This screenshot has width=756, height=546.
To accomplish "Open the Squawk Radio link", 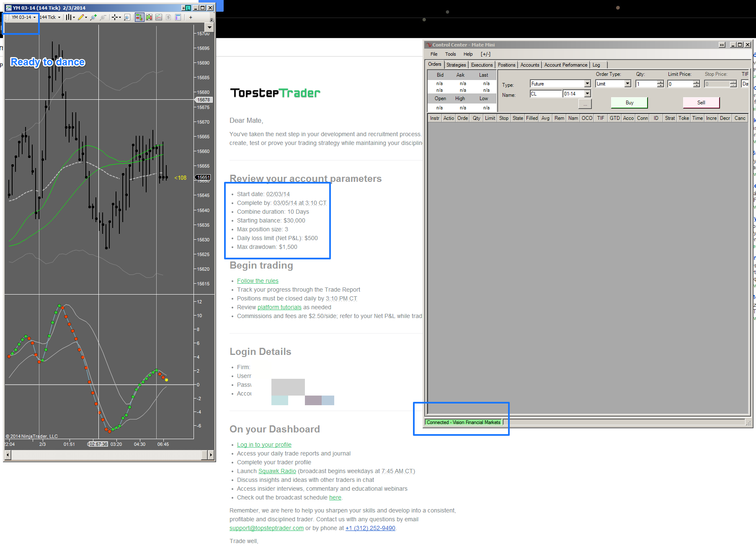I will click(x=277, y=471).
